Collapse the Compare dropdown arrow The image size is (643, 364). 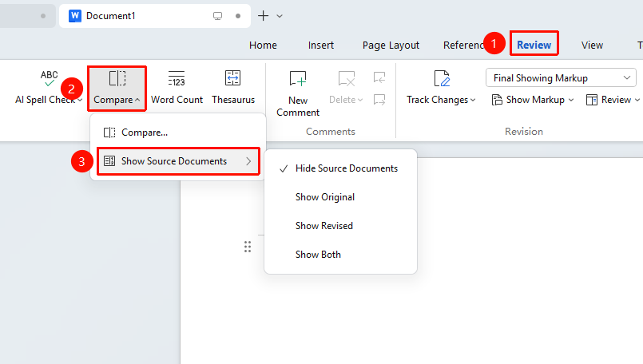pyautogui.click(x=137, y=100)
